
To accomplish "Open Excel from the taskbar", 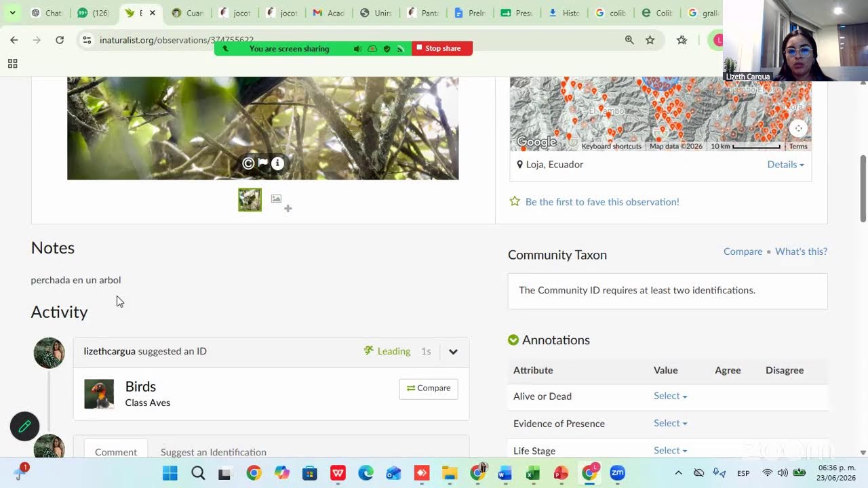I will pyautogui.click(x=533, y=473).
